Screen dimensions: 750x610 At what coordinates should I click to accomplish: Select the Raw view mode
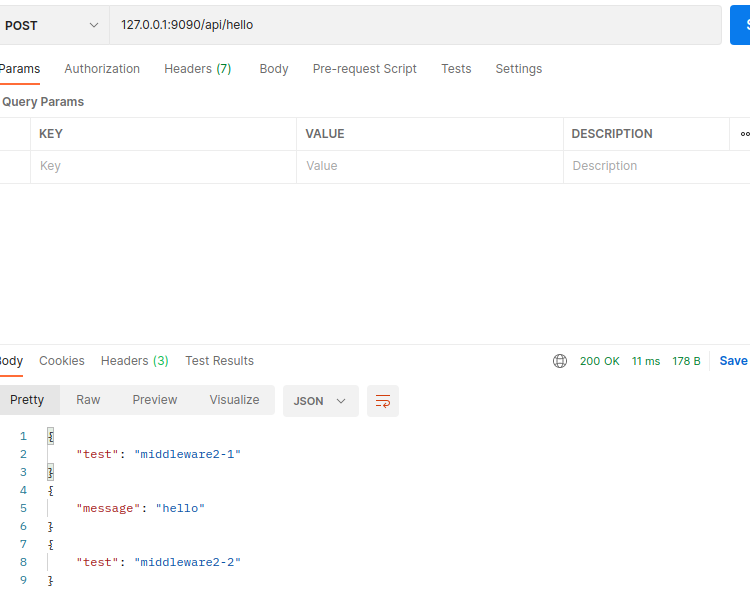point(88,400)
